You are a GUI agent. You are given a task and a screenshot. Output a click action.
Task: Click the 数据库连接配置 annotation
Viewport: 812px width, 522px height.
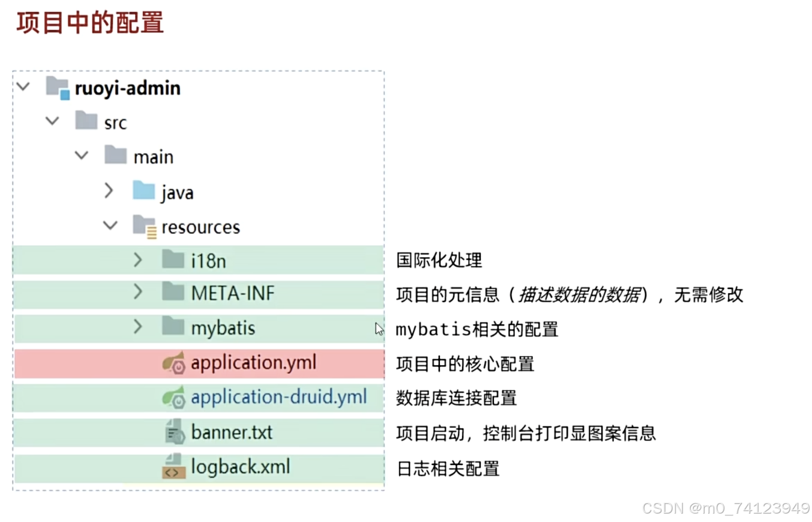coord(457,398)
